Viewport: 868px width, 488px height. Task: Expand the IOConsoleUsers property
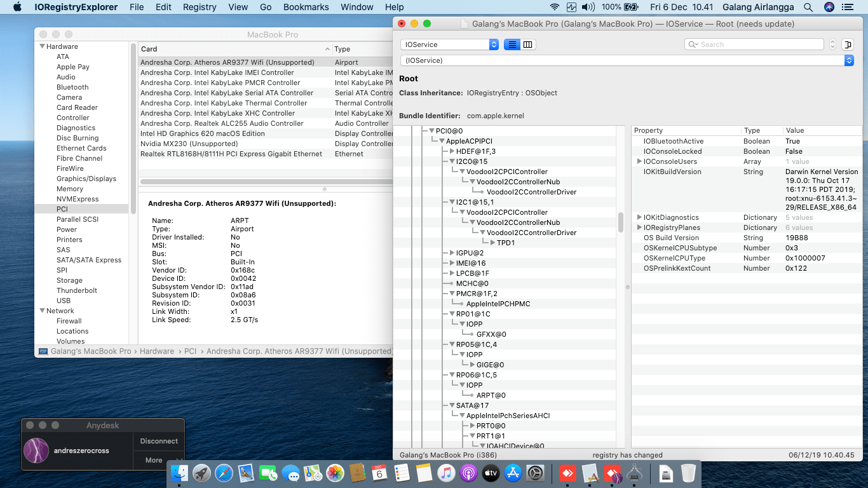coord(639,161)
